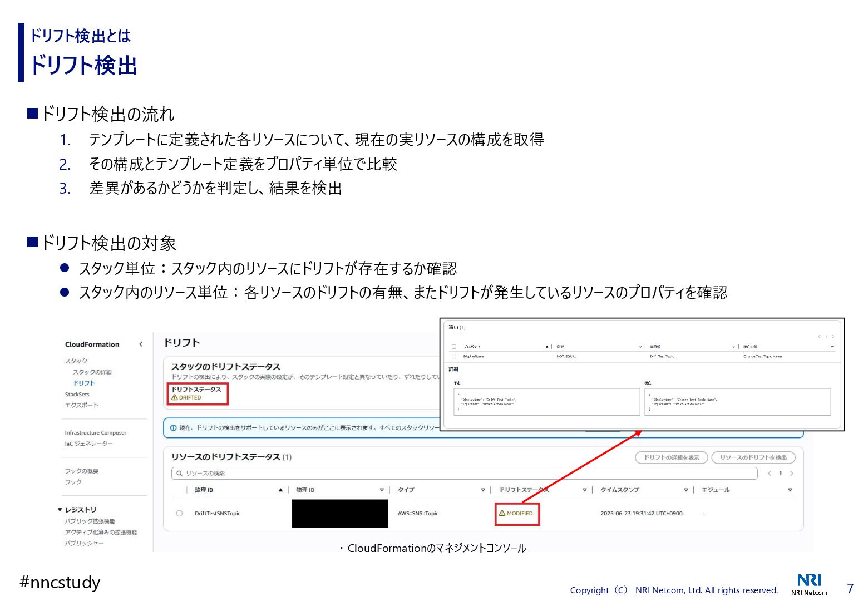
Task: Click the AWS::SNS::Topic type cell
Action: 418,514
